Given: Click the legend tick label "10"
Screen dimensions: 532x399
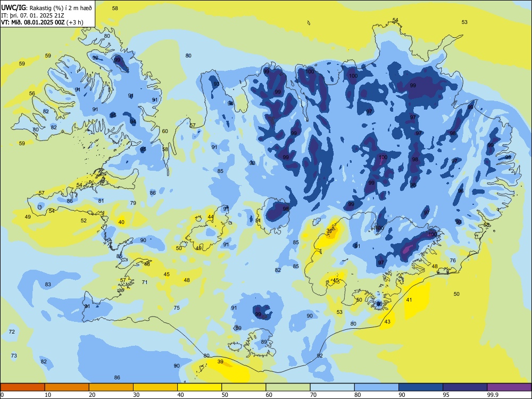Looking at the screenshot, I should pos(48,395).
